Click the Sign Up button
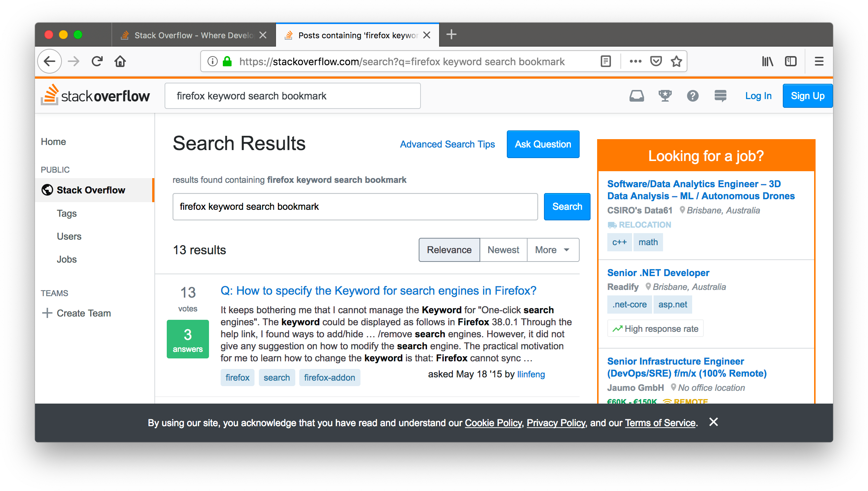This screenshot has width=868, height=491. pyautogui.click(x=808, y=96)
